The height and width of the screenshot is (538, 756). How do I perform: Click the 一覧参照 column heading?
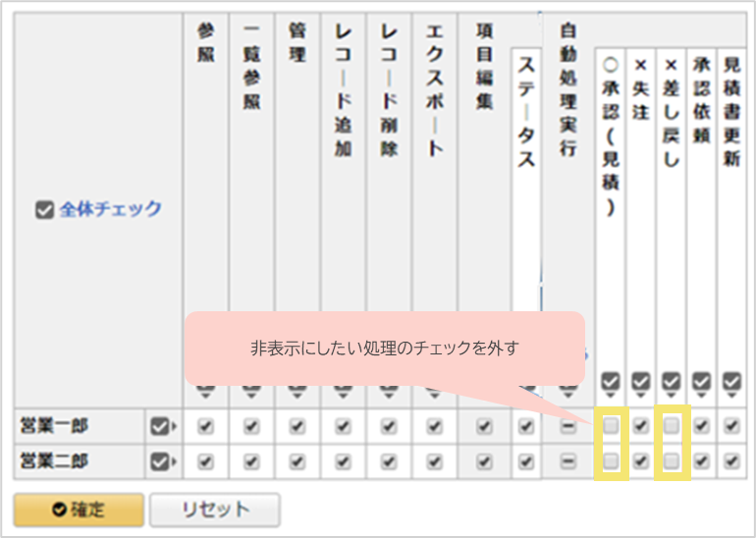pos(251,67)
